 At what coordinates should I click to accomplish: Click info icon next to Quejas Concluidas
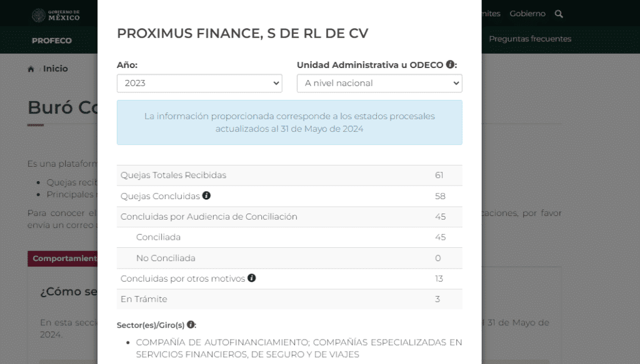click(206, 195)
